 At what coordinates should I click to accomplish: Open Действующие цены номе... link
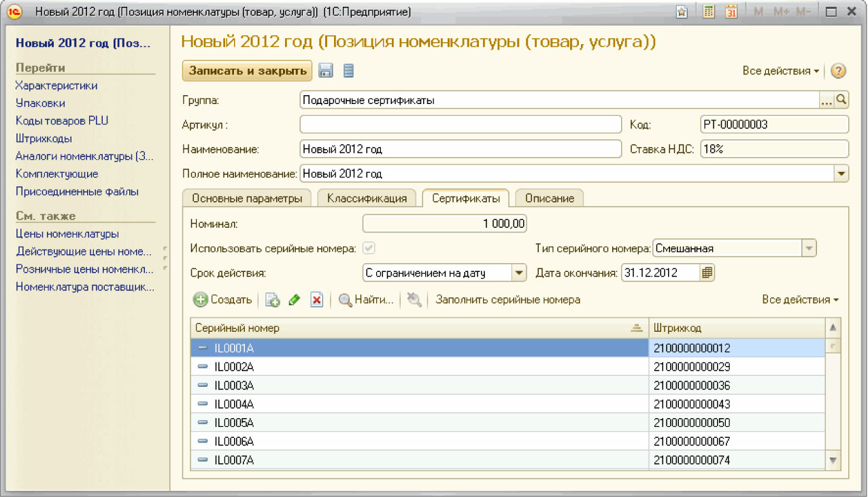[x=84, y=252]
